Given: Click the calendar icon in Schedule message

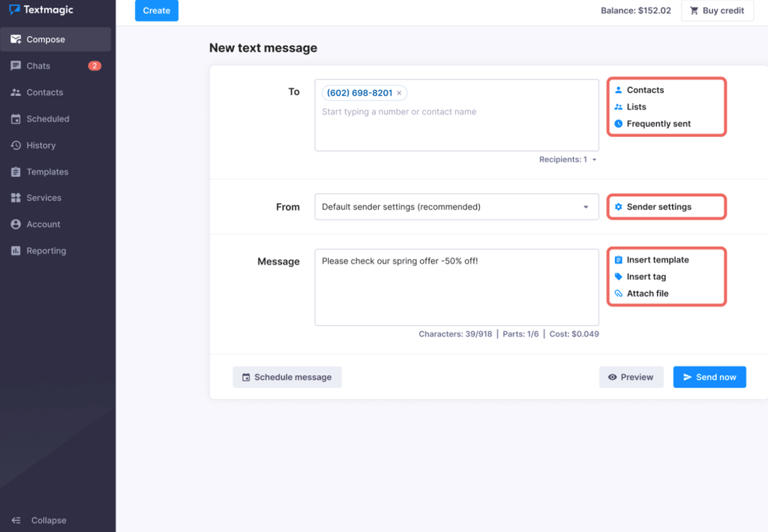Looking at the screenshot, I should point(246,378).
